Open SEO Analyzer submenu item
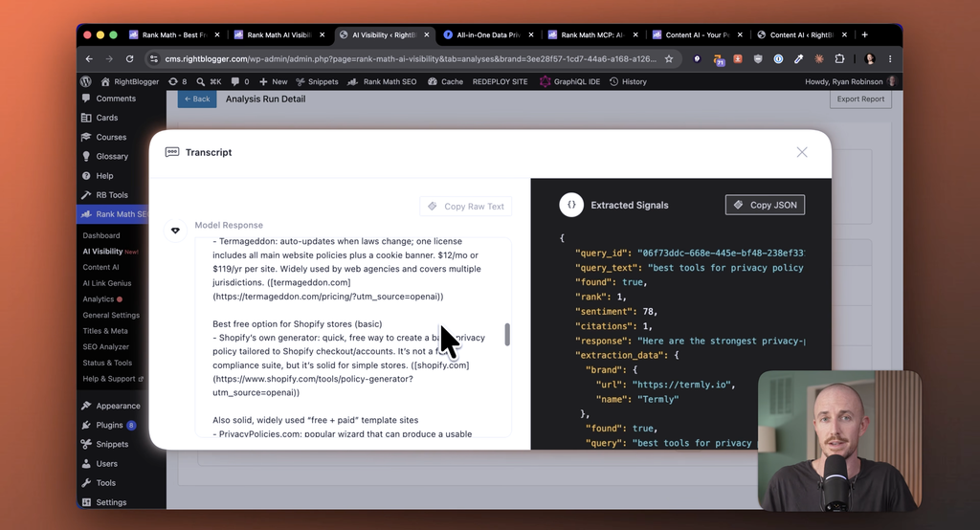This screenshot has height=530, width=980. (x=105, y=347)
